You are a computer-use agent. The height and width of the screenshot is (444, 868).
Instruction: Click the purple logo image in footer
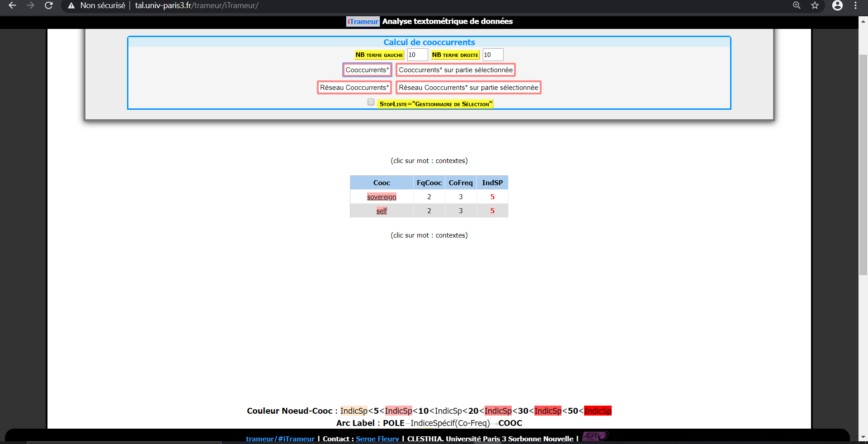(595, 436)
